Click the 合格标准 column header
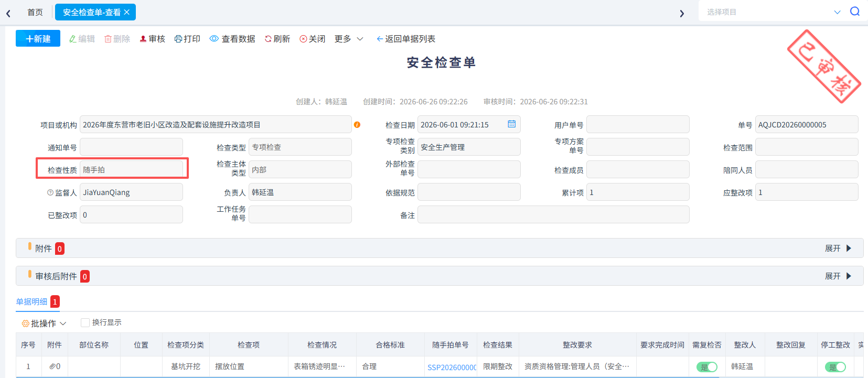This screenshot has height=378, width=868. coord(390,345)
